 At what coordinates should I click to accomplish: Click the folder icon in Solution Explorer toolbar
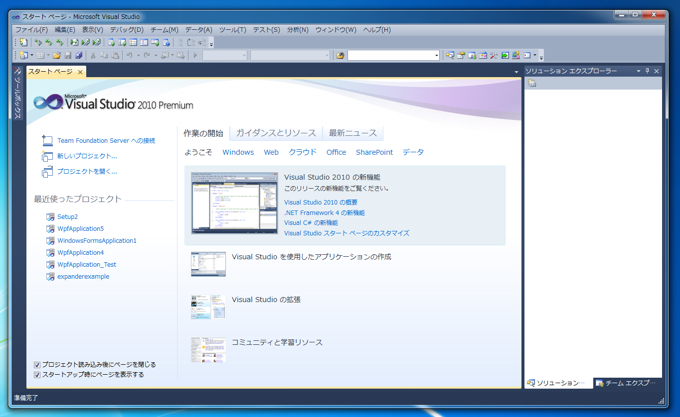(532, 83)
